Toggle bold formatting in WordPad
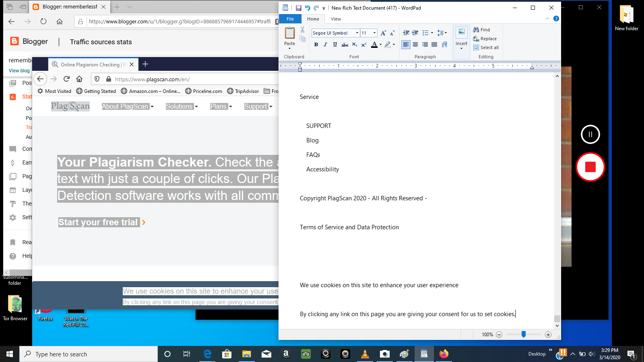Viewport: 644px width, 362px height. 316,45
